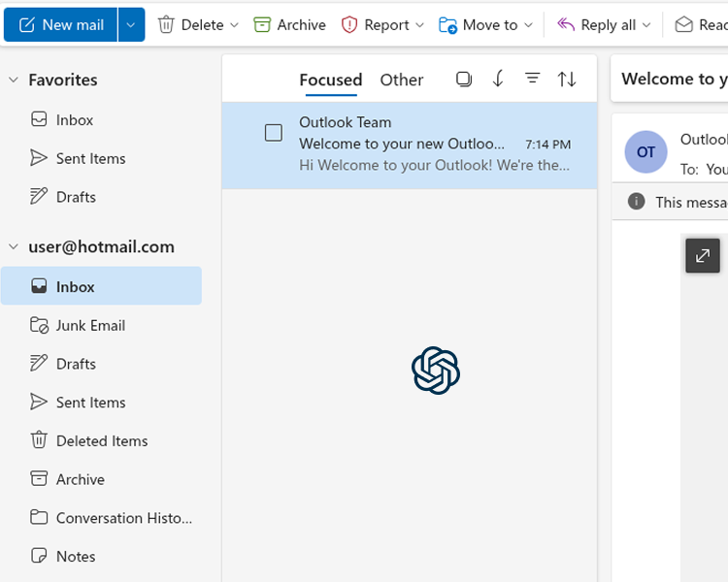The image size is (728, 582).
Task: Archive the selected message
Action: (289, 25)
